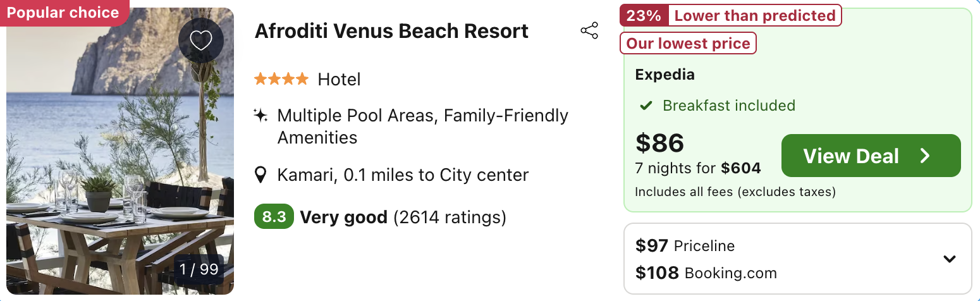
Task: Click the View Deal button
Action: 871,156
